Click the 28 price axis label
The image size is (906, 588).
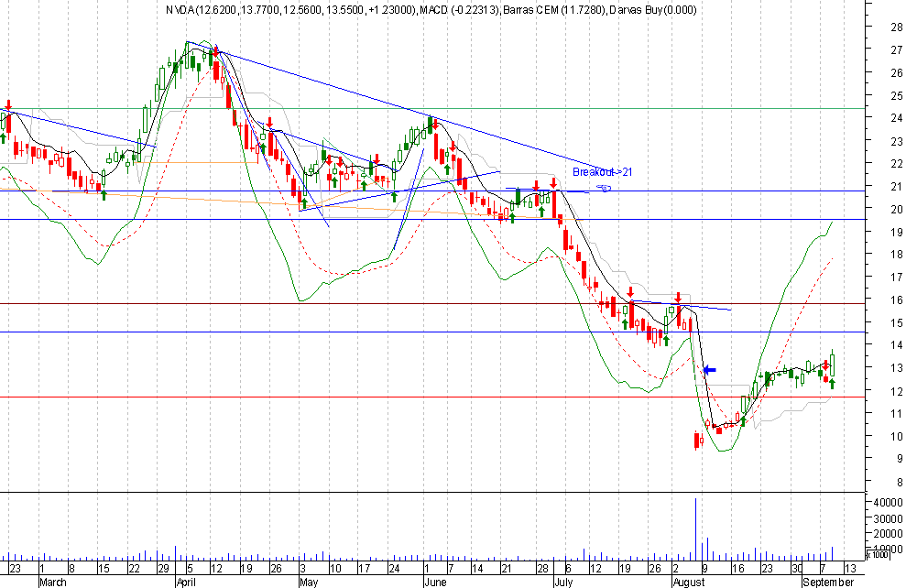coord(897,27)
